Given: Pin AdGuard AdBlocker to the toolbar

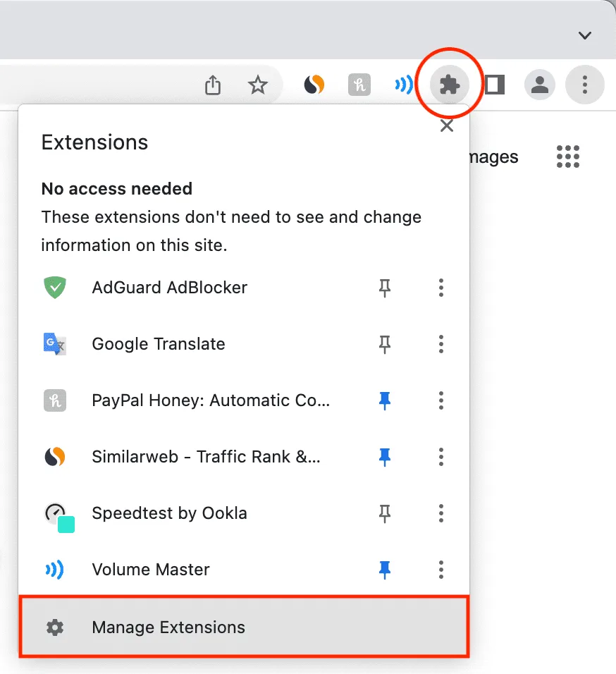Looking at the screenshot, I should point(384,288).
